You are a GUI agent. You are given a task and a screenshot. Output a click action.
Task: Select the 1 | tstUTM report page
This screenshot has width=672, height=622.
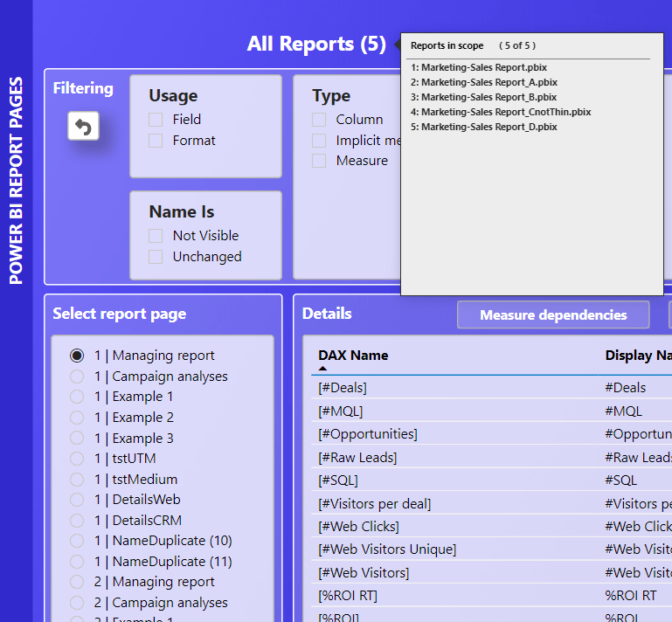78,459
